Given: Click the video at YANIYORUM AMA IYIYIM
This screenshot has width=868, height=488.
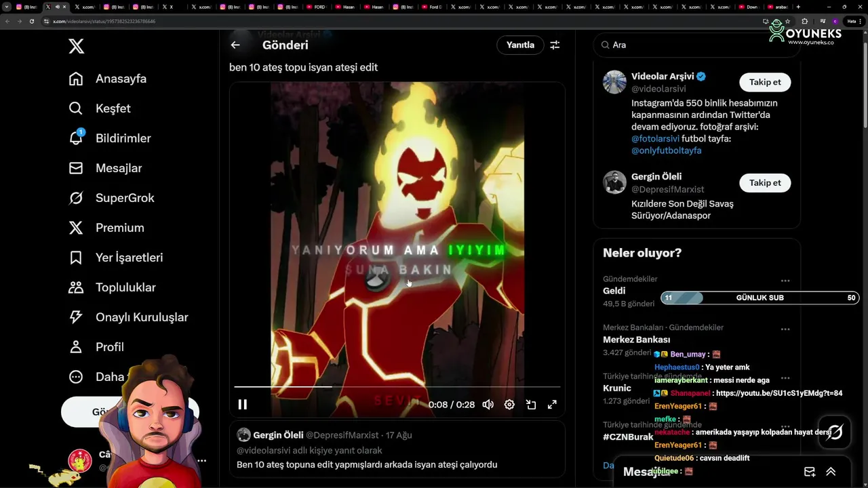Looking at the screenshot, I should [x=399, y=250].
